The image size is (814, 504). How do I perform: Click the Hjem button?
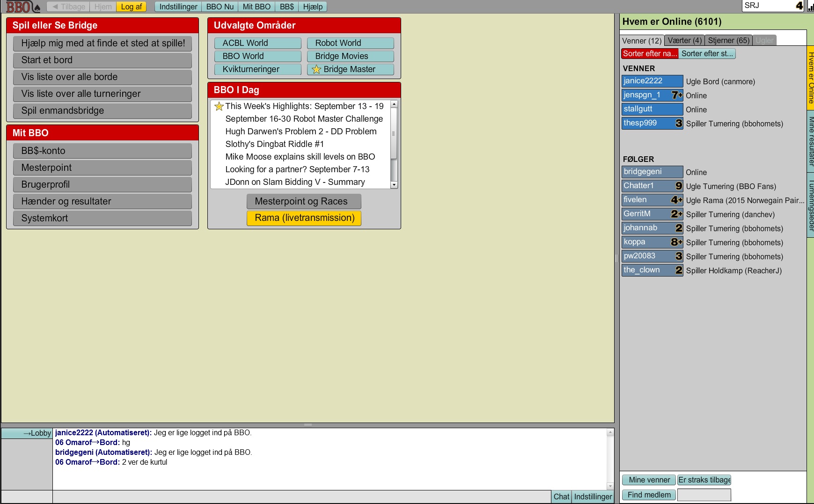(x=103, y=7)
